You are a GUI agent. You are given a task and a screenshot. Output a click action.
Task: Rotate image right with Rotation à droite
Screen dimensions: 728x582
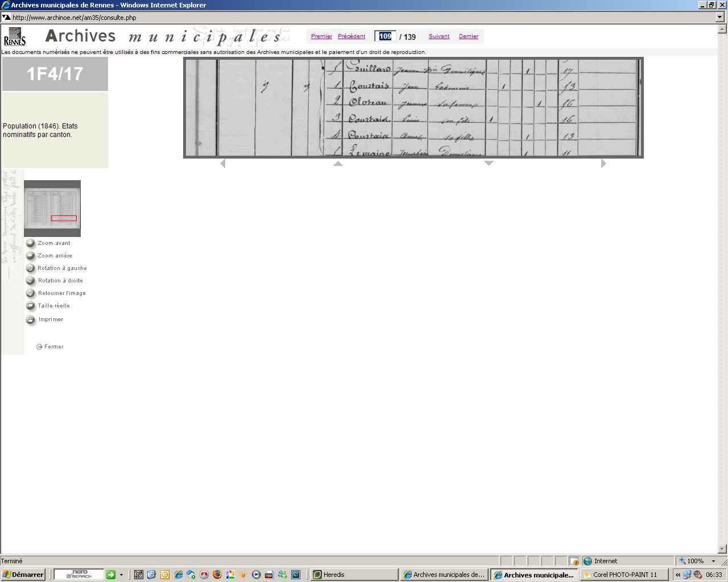[31, 281]
